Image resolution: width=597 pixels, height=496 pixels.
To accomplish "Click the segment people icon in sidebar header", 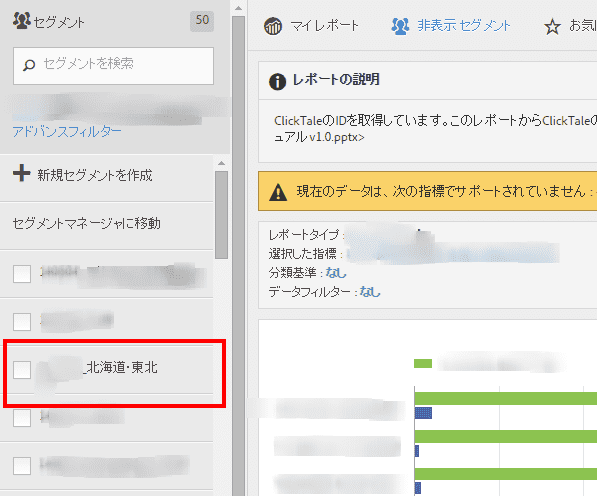I will pos(21,21).
